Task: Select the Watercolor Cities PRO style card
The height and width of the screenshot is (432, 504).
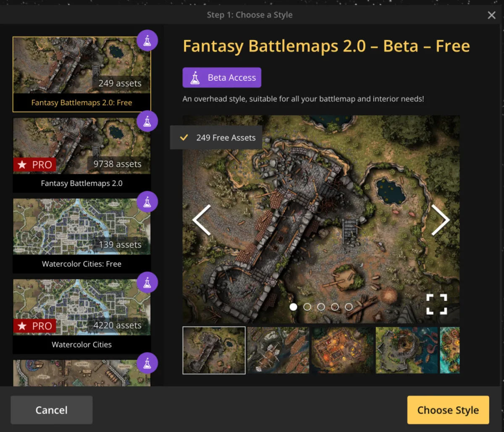Action: tap(82, 316)
